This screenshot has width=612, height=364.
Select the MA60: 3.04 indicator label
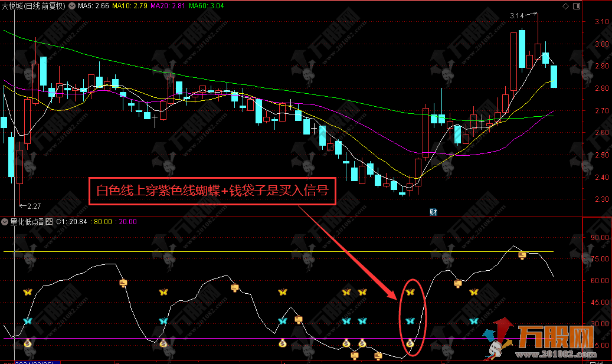[x=207, y=6]
